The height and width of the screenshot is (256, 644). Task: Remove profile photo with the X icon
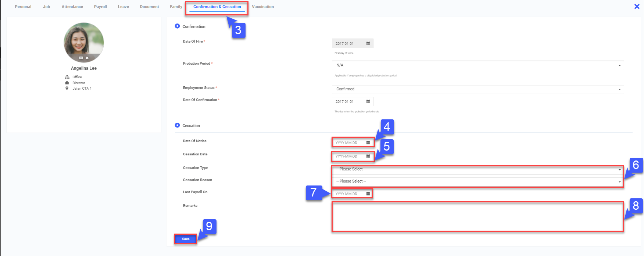tap(87, 58)
